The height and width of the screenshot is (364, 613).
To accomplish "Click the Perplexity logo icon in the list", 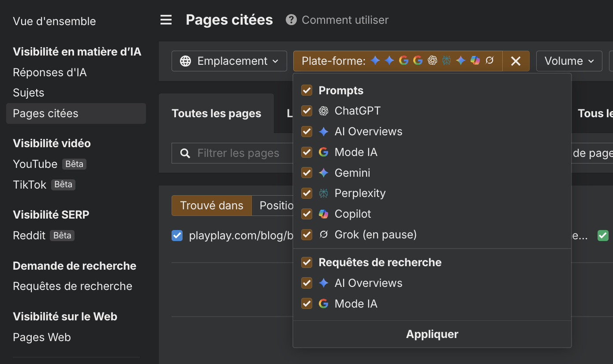I will coord(324,193).
